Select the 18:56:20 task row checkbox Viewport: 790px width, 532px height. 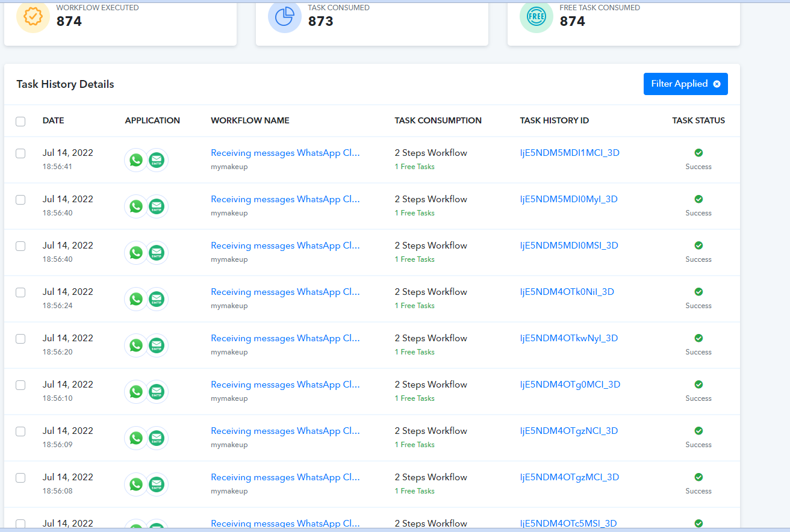coord(20,339)
